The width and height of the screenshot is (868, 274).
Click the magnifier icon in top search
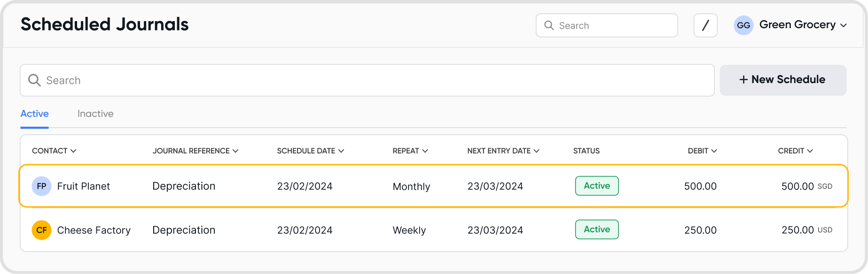coord(549,25)
